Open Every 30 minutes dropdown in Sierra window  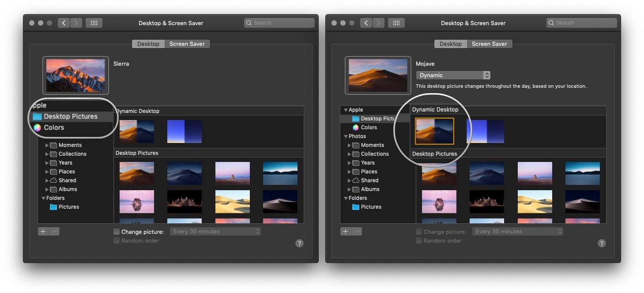pos(215,232)
